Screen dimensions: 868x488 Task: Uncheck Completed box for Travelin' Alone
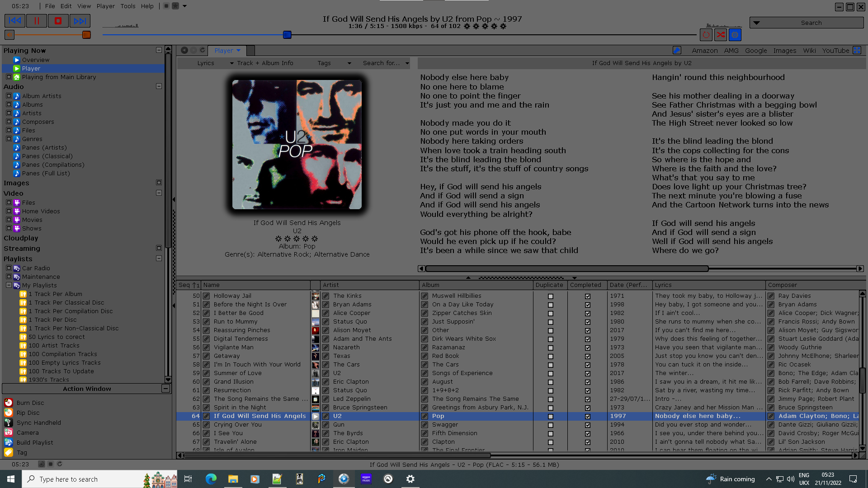[587, 442]
